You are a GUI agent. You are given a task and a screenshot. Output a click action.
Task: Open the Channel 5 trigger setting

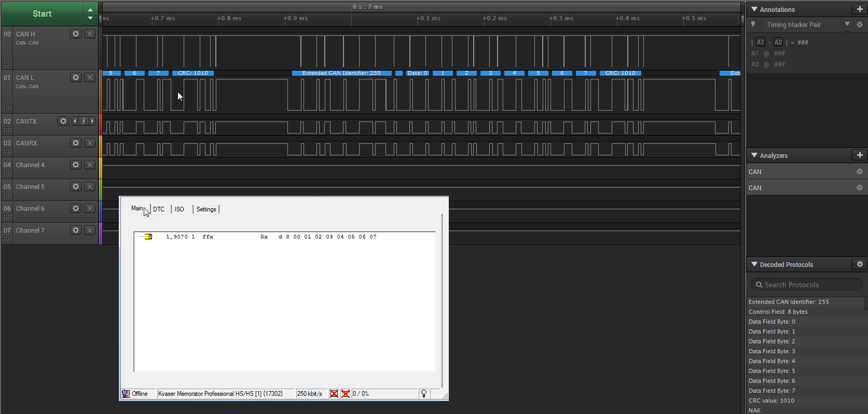[x=90, y=186]
